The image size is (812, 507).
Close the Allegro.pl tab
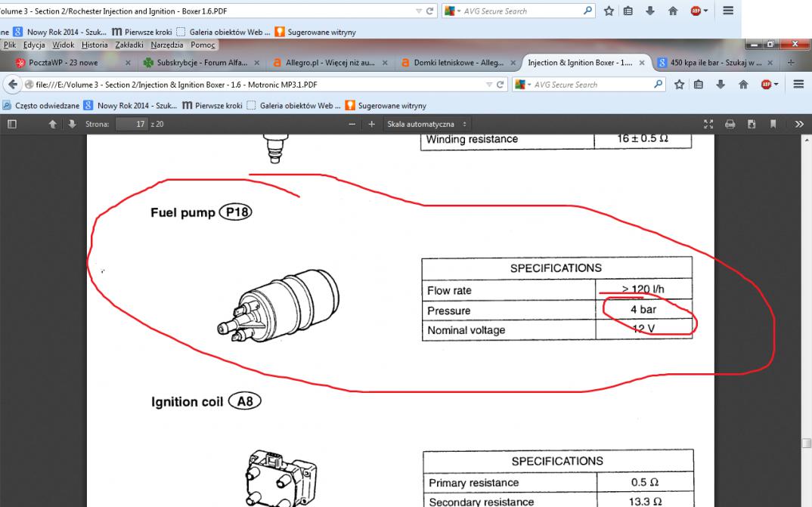[x=385, y=63]
